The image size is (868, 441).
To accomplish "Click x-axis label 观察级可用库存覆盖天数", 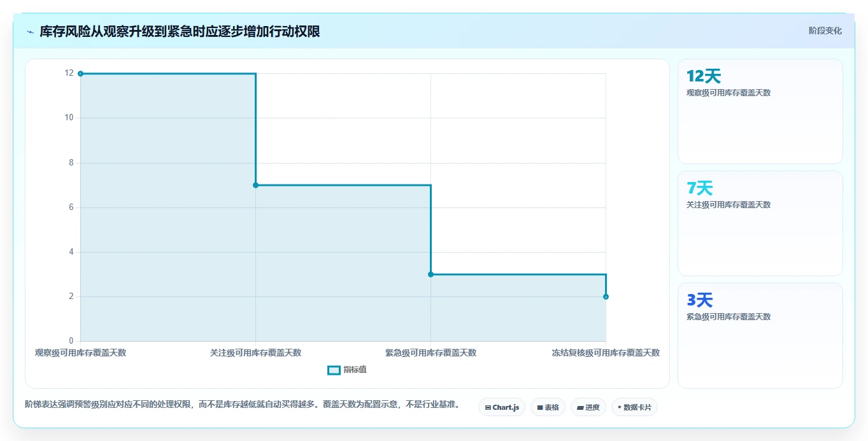I will [x=80, y=353].
